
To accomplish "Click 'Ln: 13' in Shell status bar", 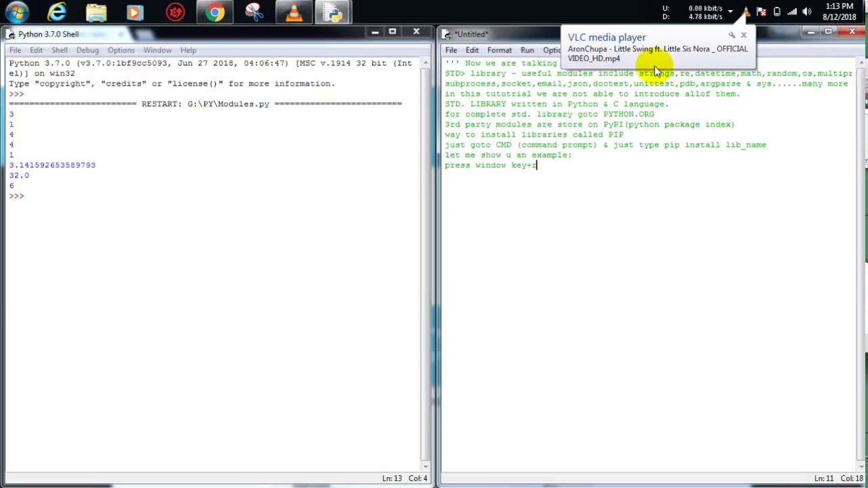I will [392, 479].
